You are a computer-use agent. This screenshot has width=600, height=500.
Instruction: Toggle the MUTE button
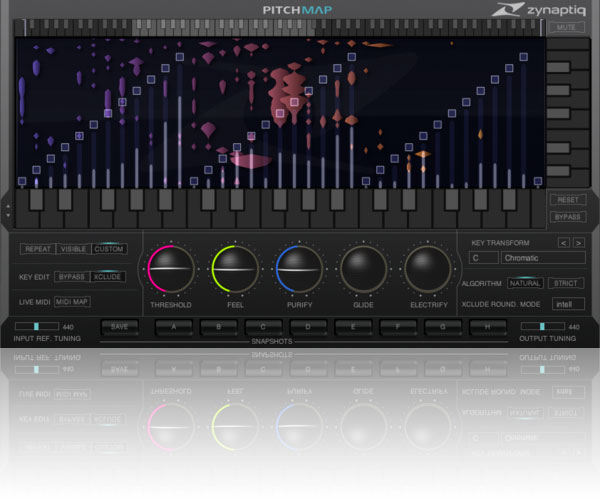point(567,27)
